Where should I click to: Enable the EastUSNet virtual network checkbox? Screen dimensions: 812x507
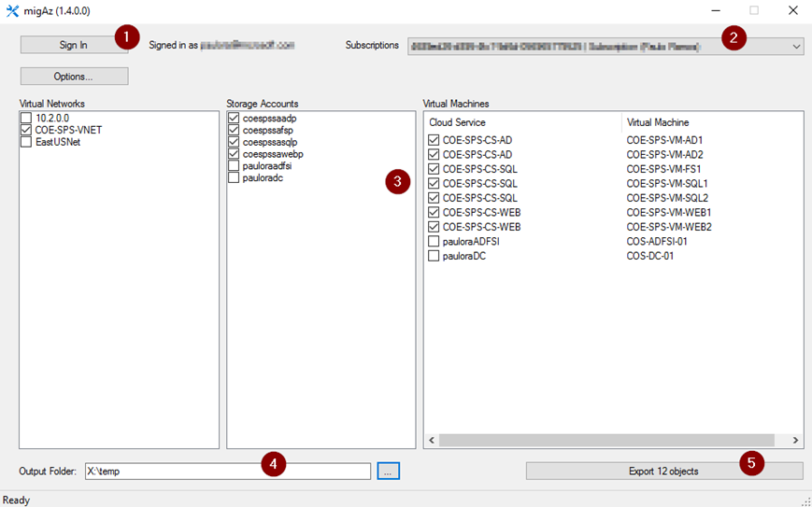pos(26,143)
